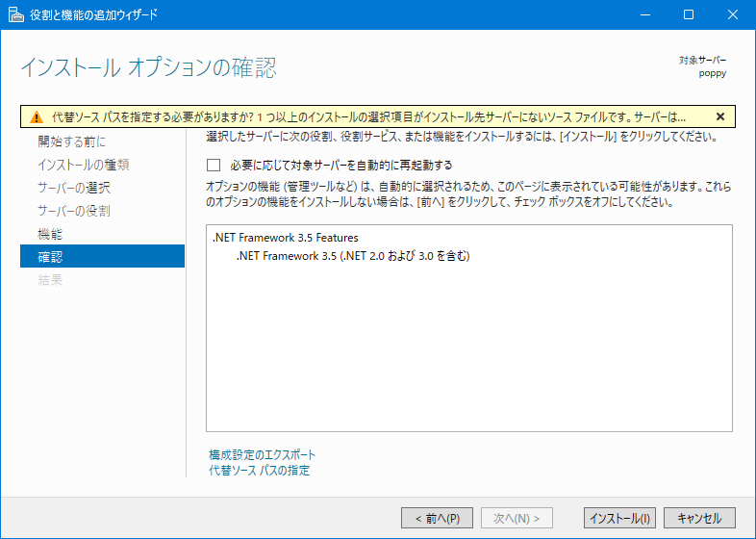Click the キャンセル button
Screen dimensions: 756x539
tap(699, 518)
